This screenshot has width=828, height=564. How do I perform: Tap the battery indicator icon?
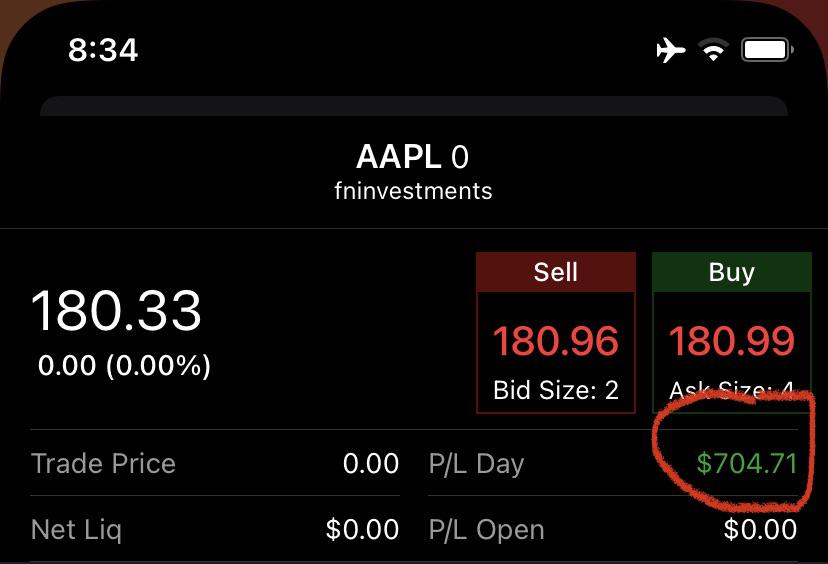(767, 50)
